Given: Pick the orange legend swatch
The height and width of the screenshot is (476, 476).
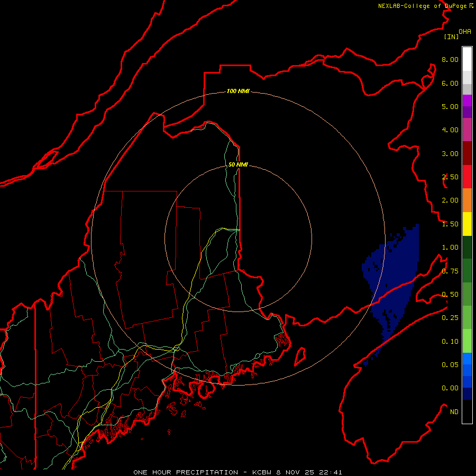Looking at the screenshot, I should (467, 200).
